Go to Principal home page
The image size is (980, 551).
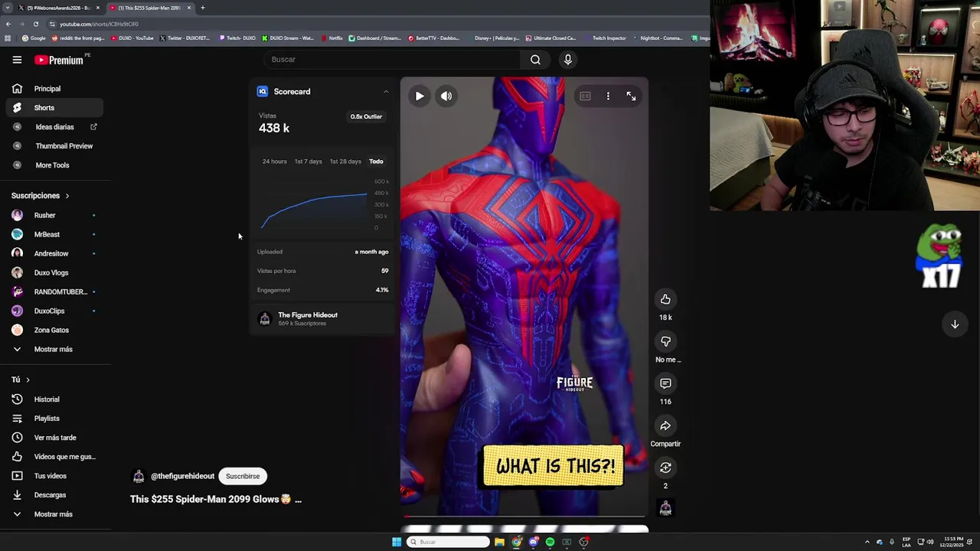click(x=54, y=89)
